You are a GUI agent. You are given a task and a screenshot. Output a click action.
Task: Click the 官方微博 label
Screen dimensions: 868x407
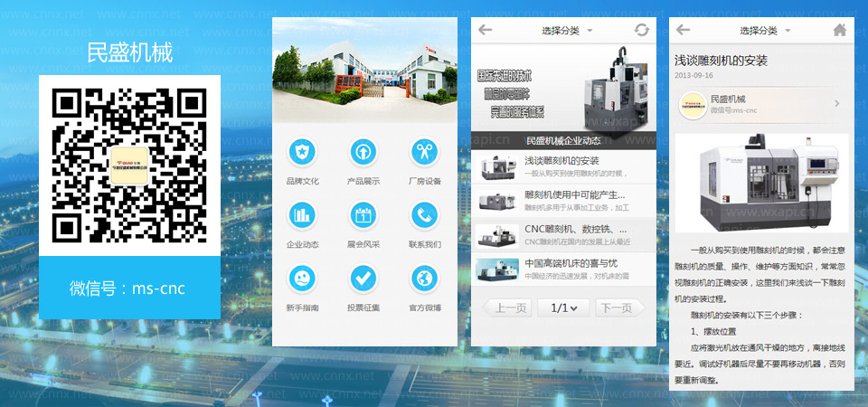(x=425, y=308)
